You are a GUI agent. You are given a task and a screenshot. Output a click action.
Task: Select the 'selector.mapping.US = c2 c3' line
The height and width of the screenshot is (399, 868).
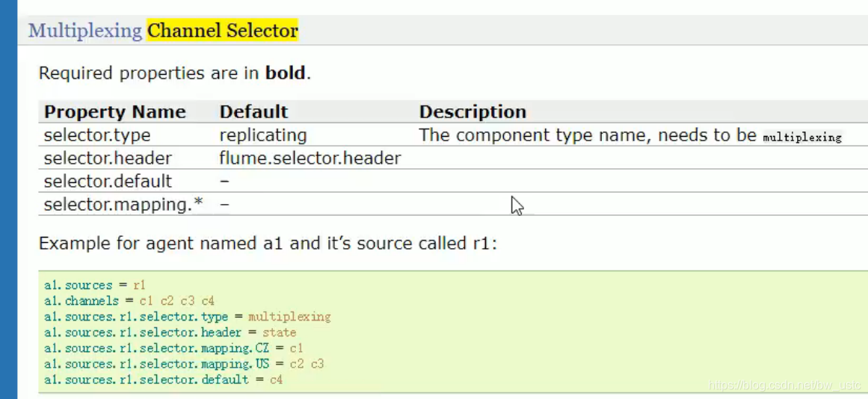click(184, 364)
